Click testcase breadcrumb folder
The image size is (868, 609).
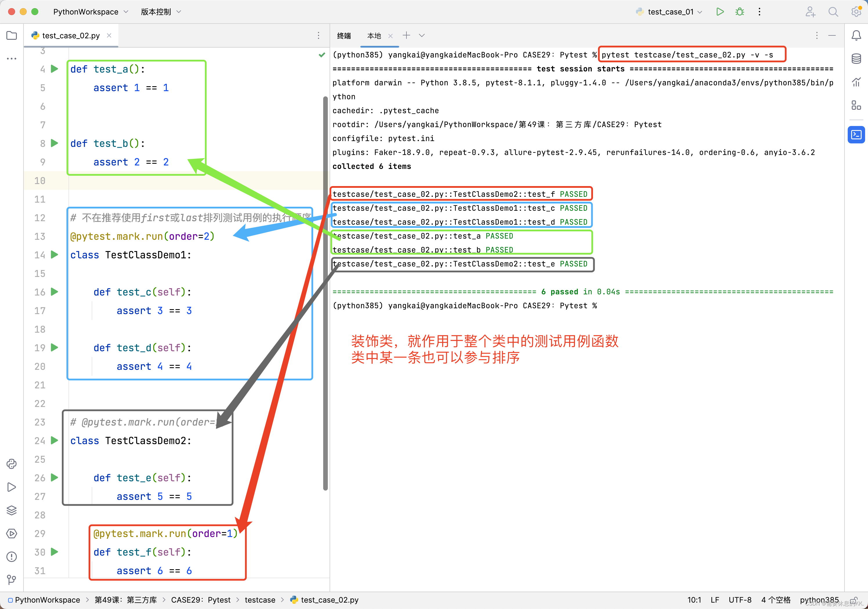click(x=260, y=600)
